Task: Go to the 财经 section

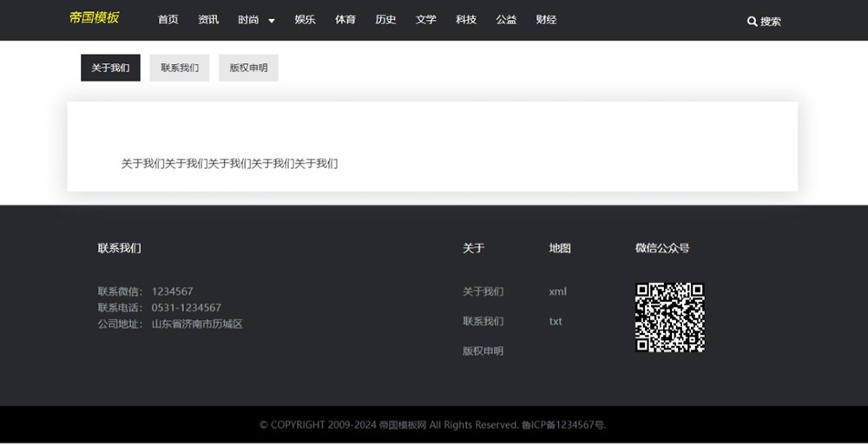Action: tap(546, 20)
